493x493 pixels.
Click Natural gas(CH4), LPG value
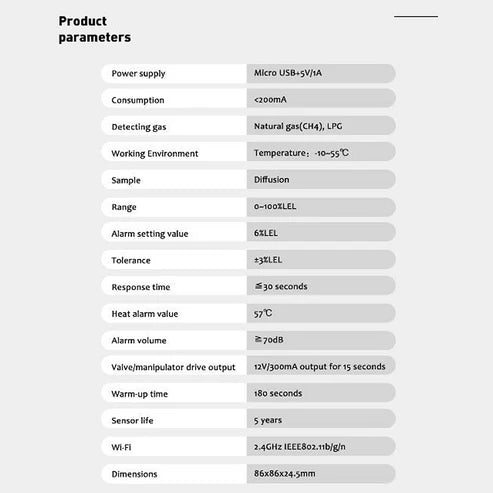pyautogui.click(x=298, y=126)
